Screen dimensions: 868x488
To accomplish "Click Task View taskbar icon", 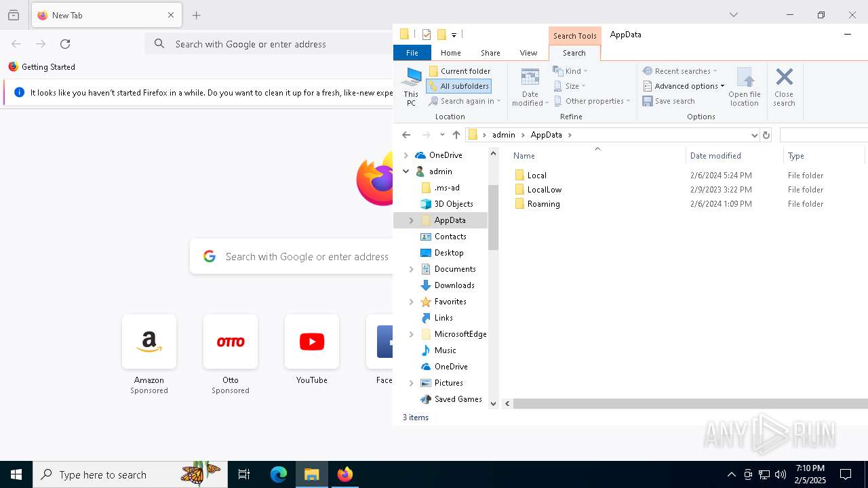I will (244, 474).
